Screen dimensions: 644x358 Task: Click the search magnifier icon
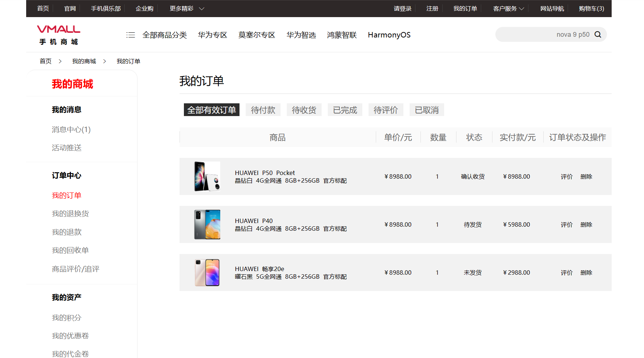(598, 35)
